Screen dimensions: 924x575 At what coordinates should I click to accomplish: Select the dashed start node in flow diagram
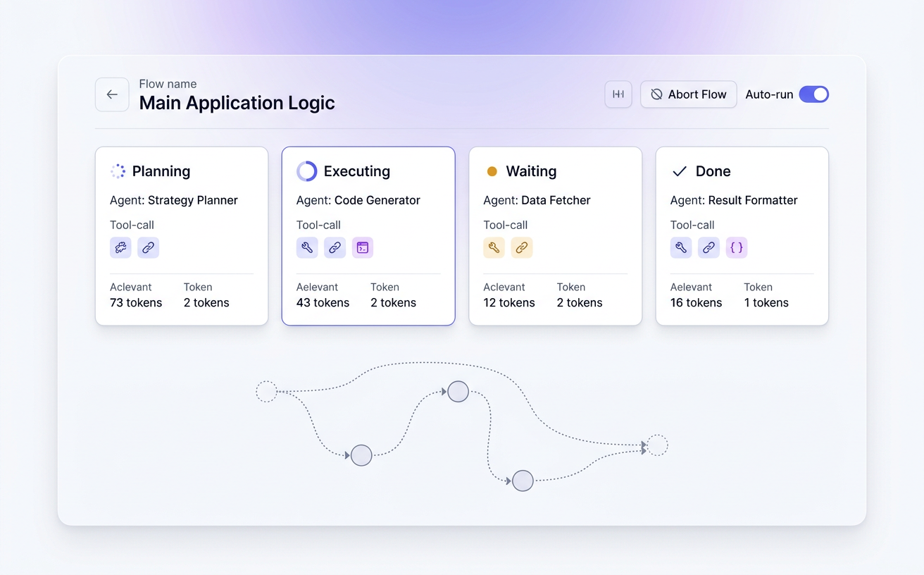tap(266, 391)
